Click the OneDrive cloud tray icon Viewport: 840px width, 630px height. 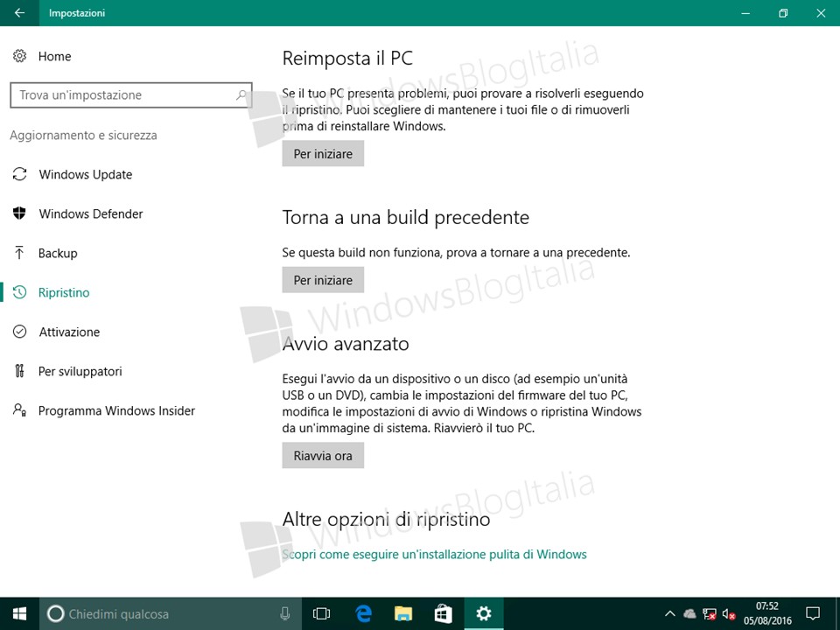tap(689, 614)
